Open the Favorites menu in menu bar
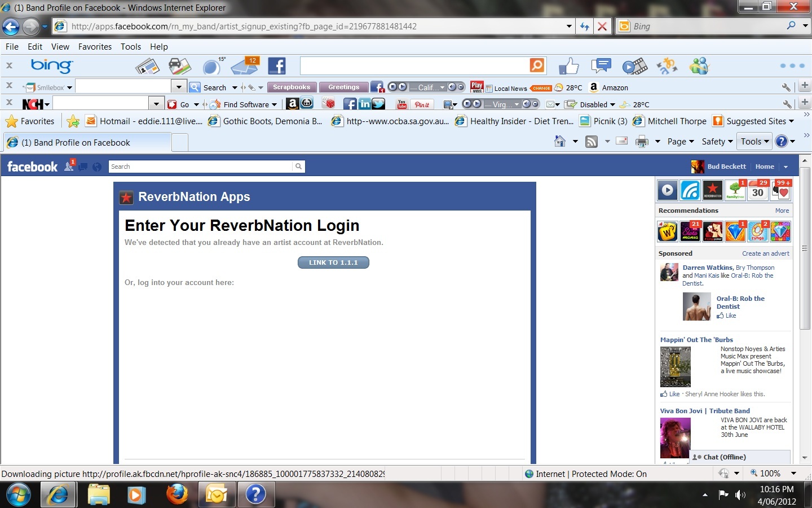 click(x=95, y=47)
